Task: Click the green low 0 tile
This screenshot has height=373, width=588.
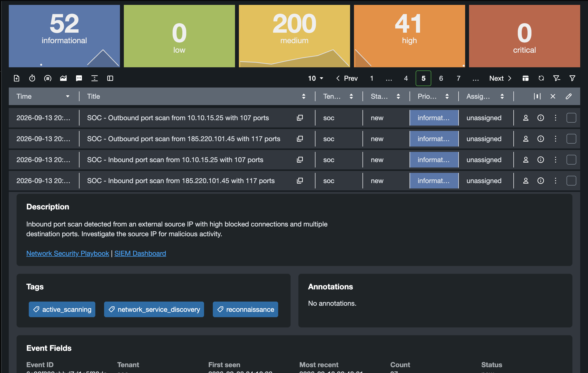Action: tap(179, 36)
